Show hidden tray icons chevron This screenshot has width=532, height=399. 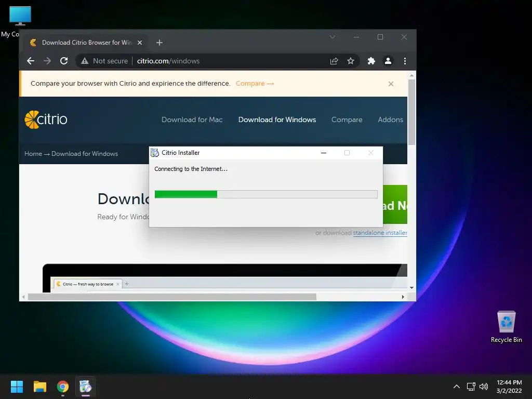(x=457, y=387)
